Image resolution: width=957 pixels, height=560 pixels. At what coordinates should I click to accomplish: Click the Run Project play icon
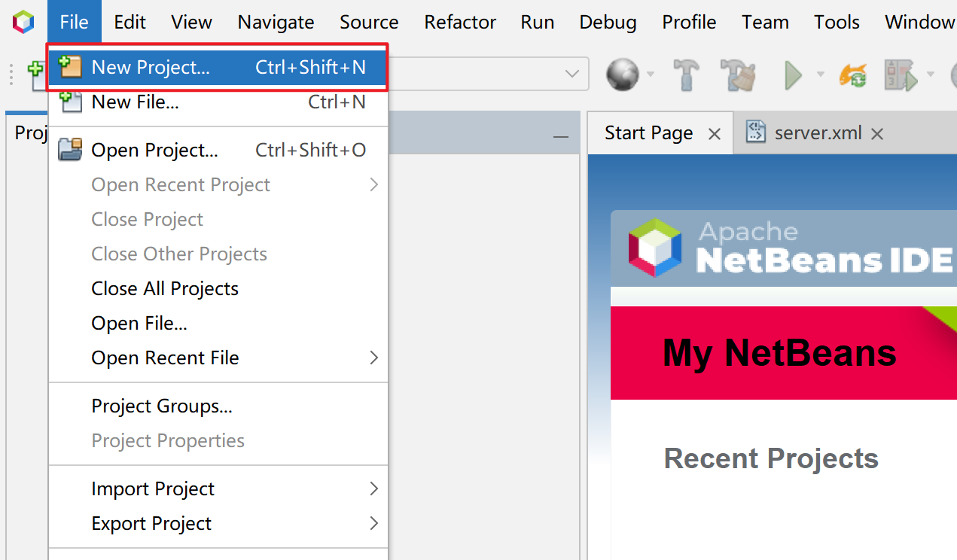coord(793,75)
